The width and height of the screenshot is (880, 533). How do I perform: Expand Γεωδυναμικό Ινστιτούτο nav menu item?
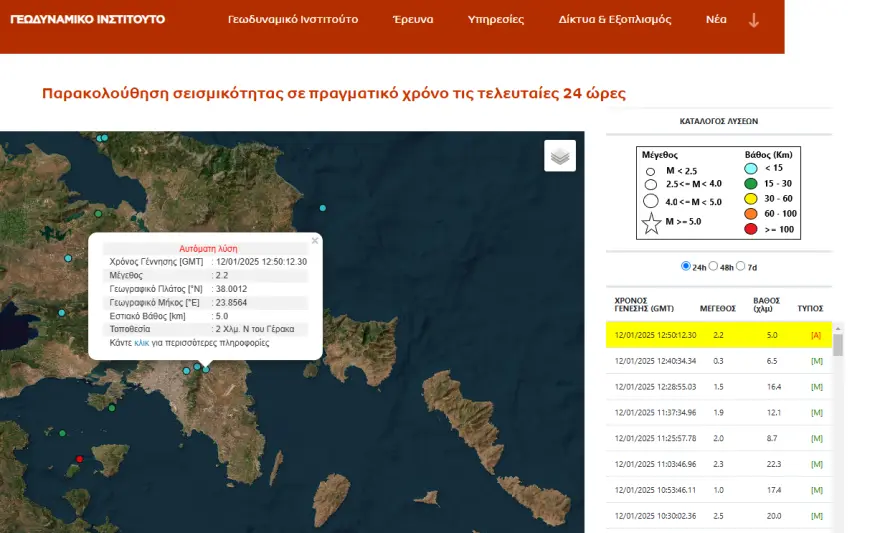292,20
